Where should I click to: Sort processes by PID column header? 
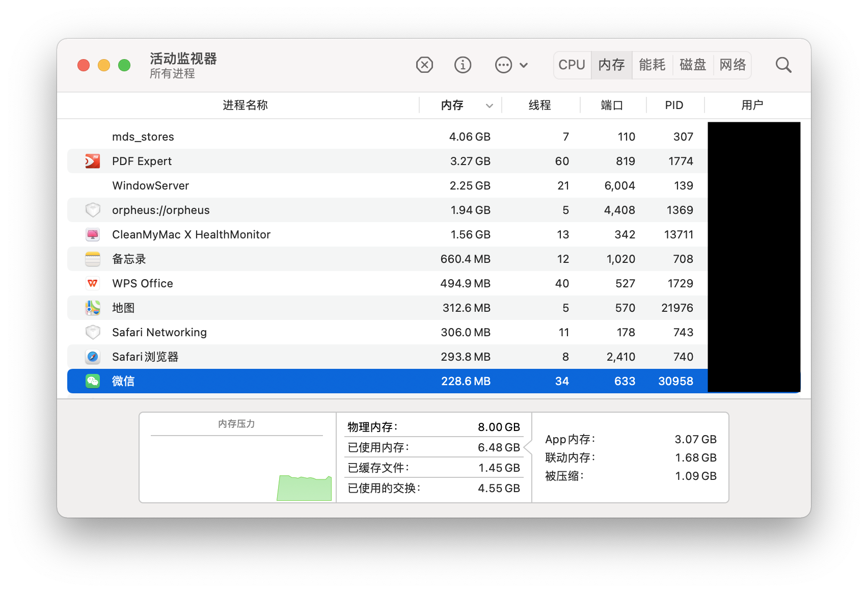673,105
